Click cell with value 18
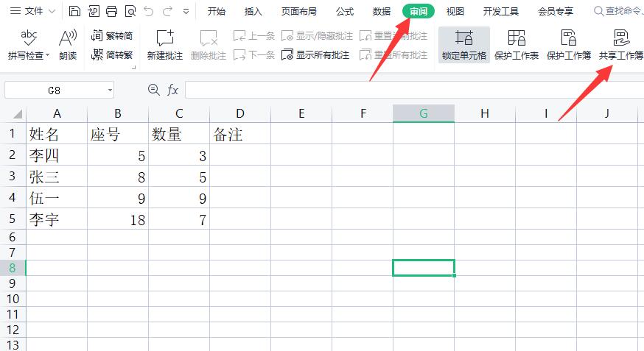 (x=118, y=219)
